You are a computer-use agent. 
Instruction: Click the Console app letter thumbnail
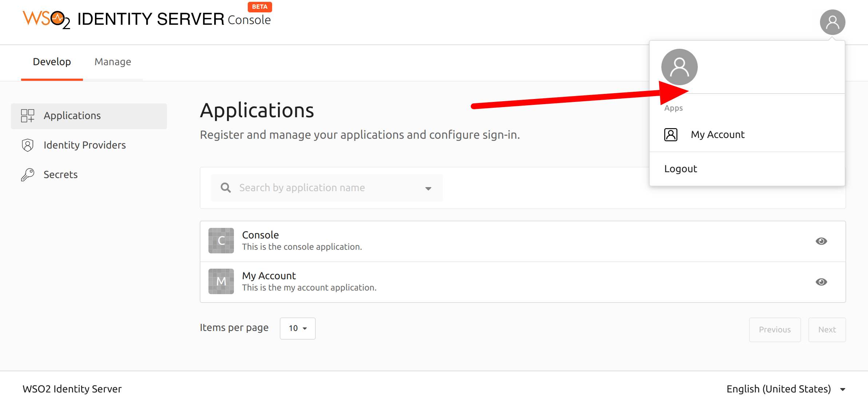click(x=221, y=241)
